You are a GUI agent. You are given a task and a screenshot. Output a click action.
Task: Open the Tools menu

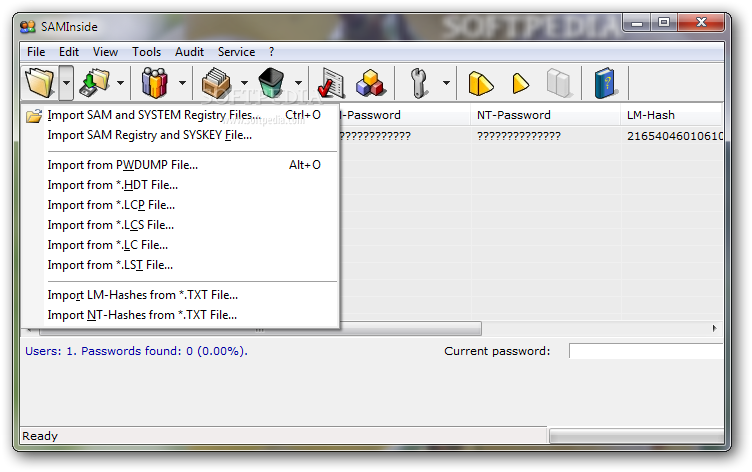coord(146,52)
